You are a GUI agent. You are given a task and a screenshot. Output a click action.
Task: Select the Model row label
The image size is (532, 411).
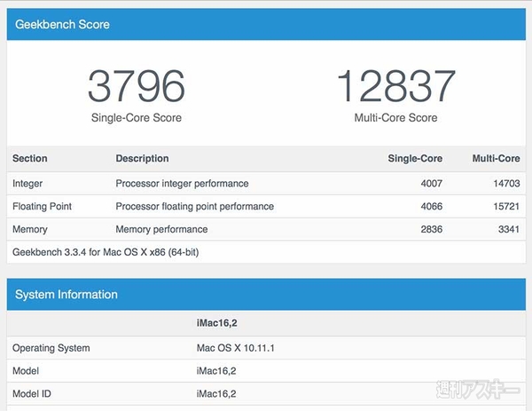(26, 370)
